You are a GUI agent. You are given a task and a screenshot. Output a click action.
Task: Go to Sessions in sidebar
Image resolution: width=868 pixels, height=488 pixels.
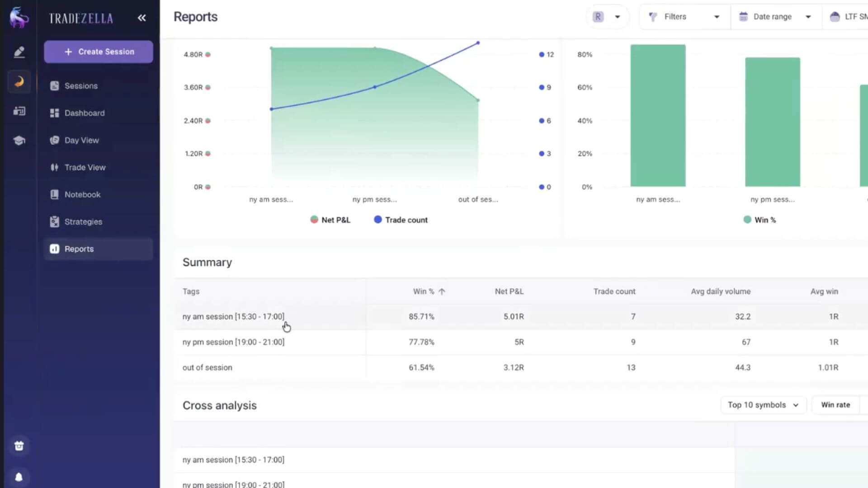(81, 86)
